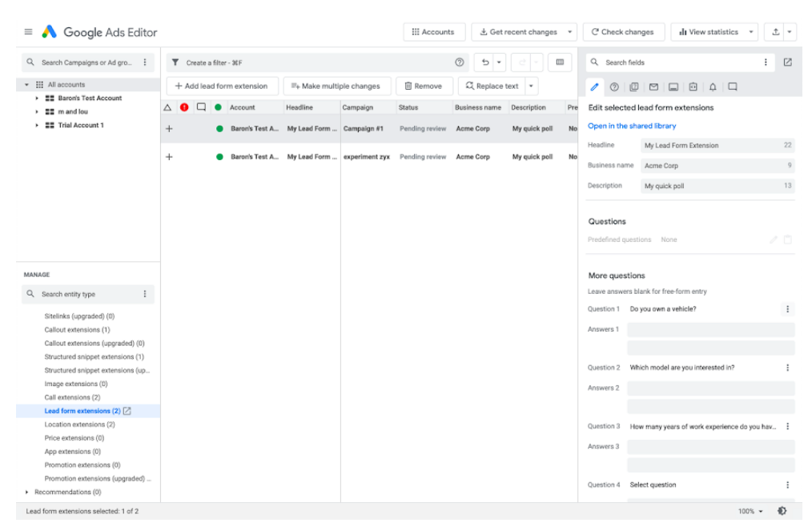Select the comment bubble tab
The height and width of the screenshot is (531, 812).
[733, 87]
